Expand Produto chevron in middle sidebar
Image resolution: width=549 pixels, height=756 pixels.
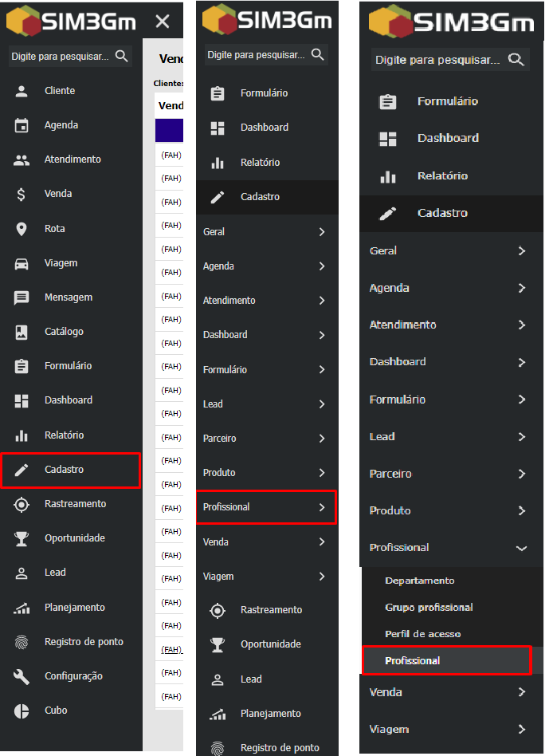point(322,473)
